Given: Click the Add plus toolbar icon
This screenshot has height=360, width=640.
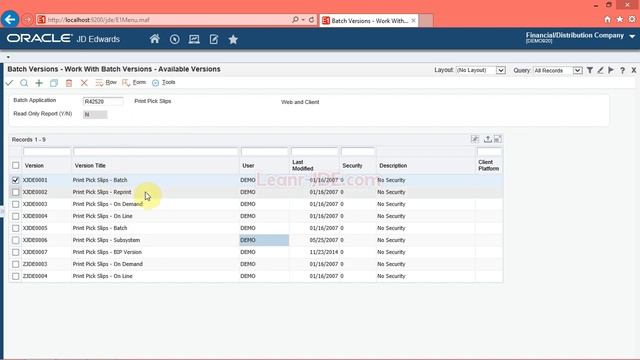Looking at the screenshot, I should pos(39,83).
